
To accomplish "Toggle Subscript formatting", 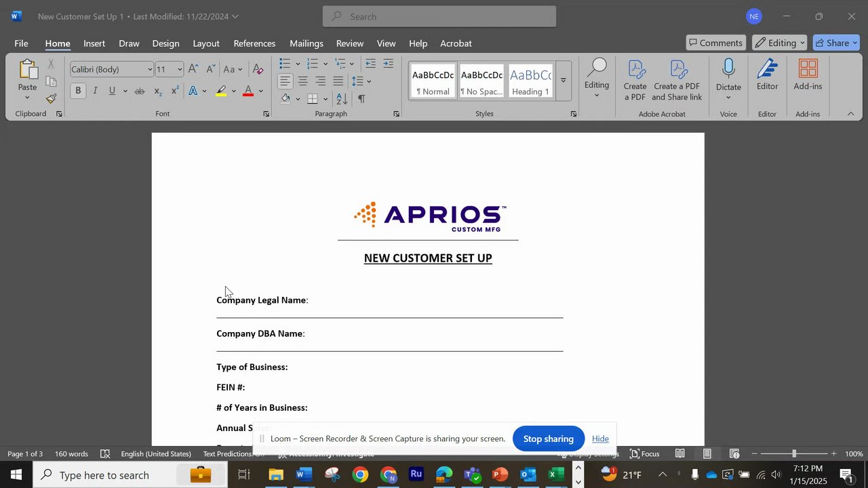I will pyautogui.click(x=158, y=91).
